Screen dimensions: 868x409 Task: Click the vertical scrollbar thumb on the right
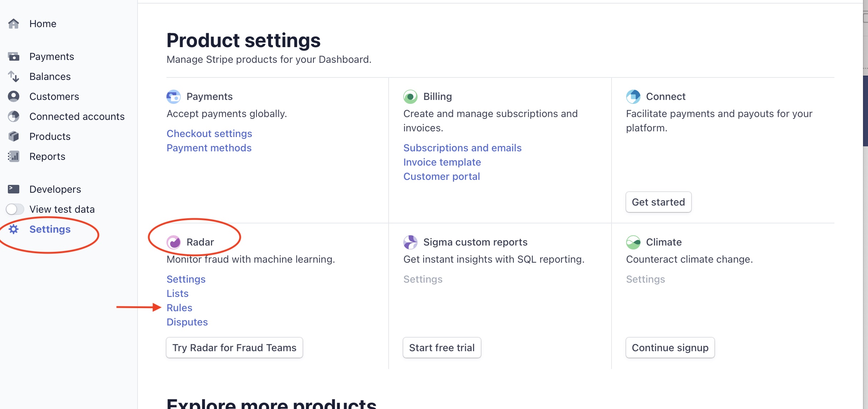tap(865, 111)
